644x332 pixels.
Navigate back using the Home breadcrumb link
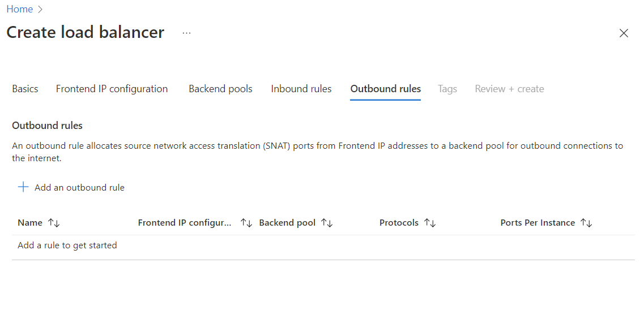point(19,9)
